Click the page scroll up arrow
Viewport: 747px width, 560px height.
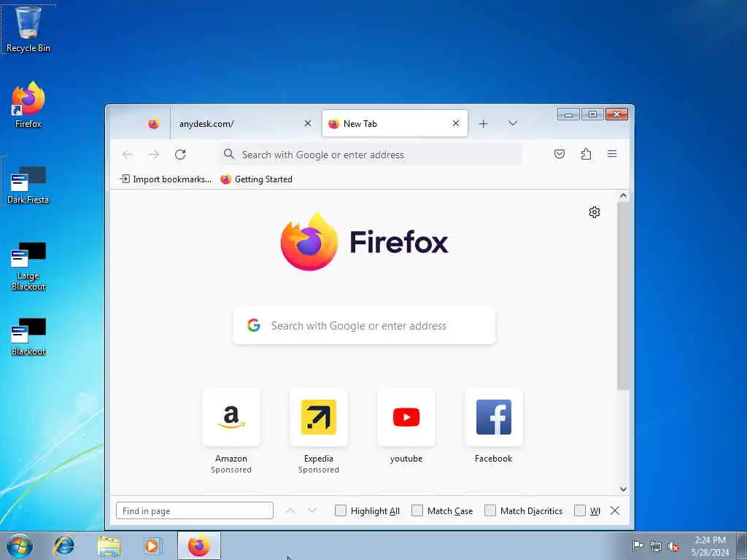coord(623,195)
